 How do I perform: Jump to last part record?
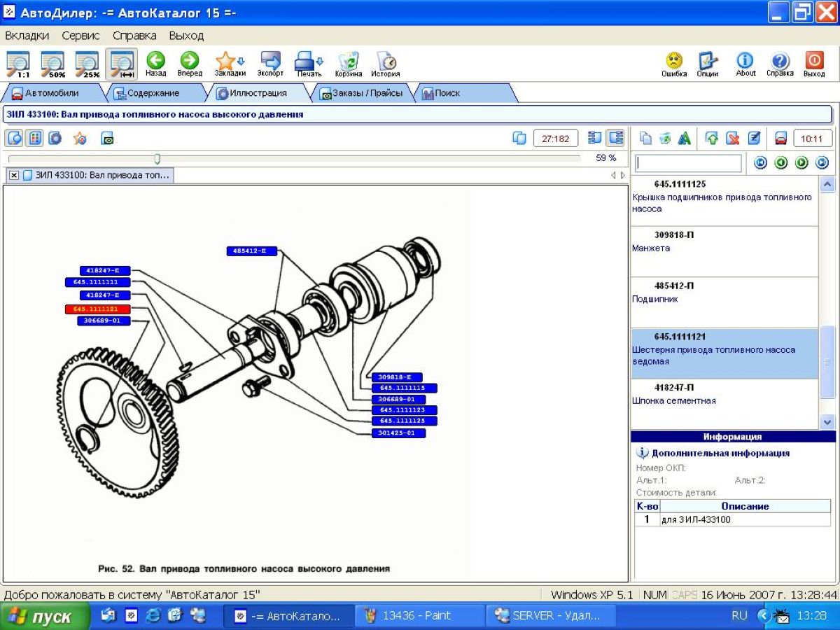[822, 163]
